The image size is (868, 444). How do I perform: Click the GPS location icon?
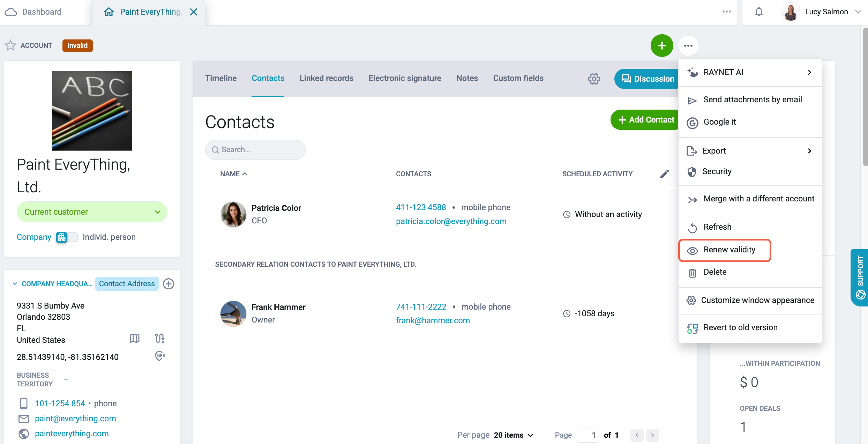pos(160,356)
